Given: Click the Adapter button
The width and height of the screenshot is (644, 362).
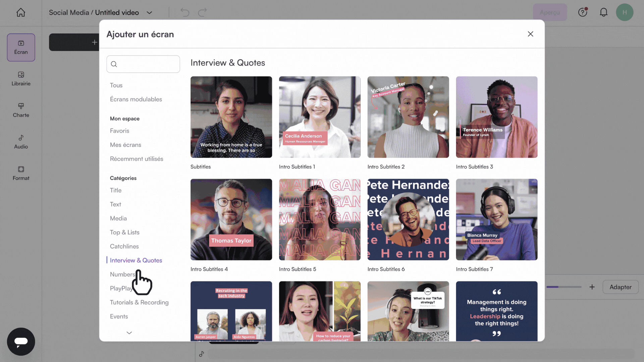Looking at the screenshot, I should (620, 287).
